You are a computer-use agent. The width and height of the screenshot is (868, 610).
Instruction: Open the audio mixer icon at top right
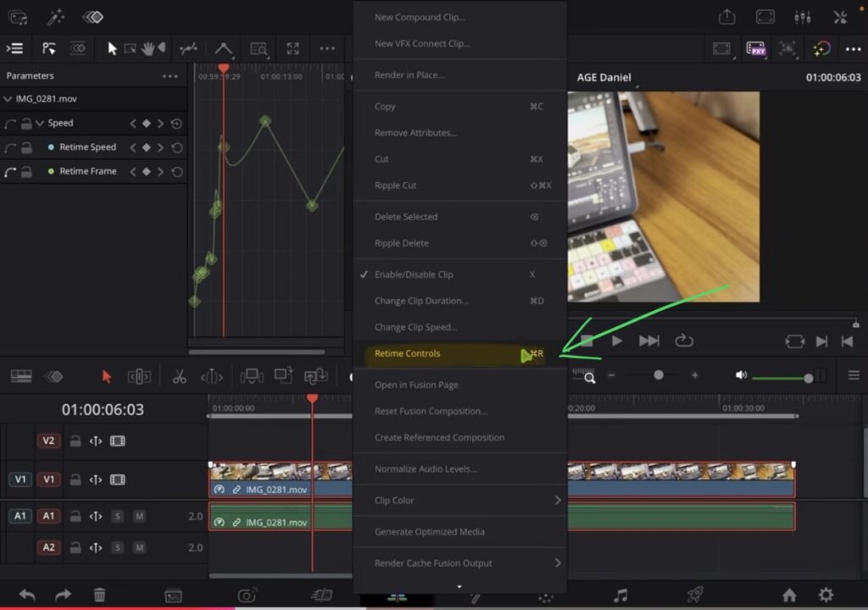point(802,17)
